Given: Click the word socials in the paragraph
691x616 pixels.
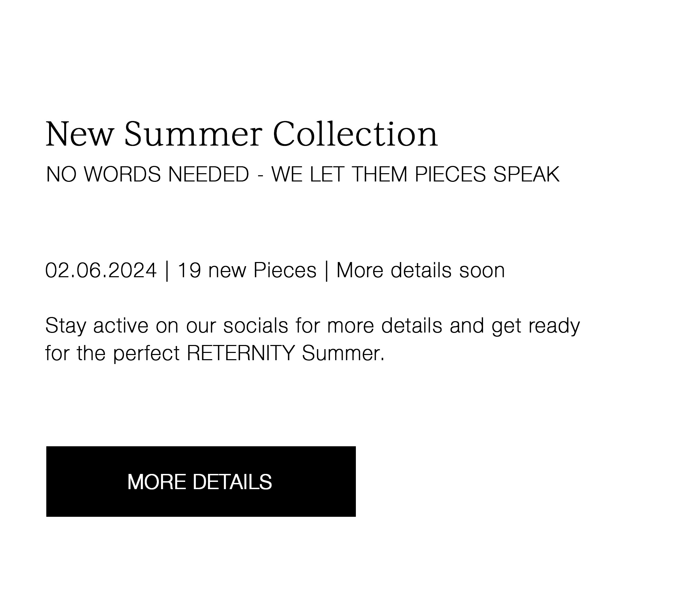Looking at the screenshot, I should pos(256,325).
